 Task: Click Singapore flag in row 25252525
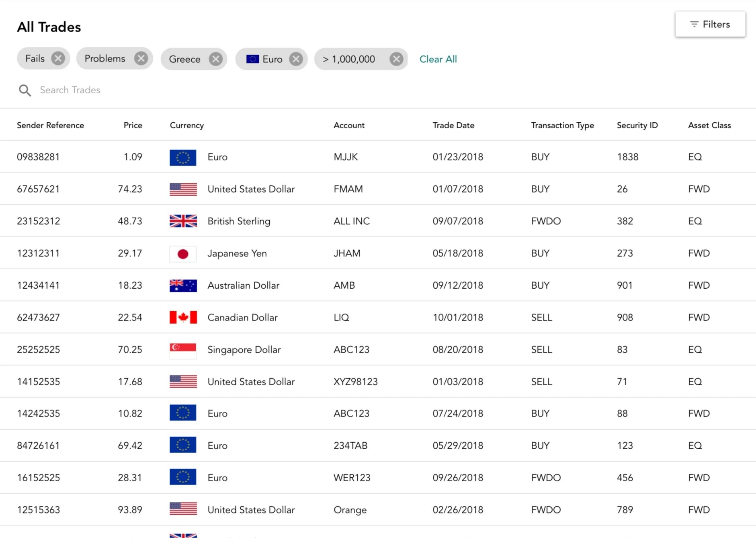(x=183, y=351)
